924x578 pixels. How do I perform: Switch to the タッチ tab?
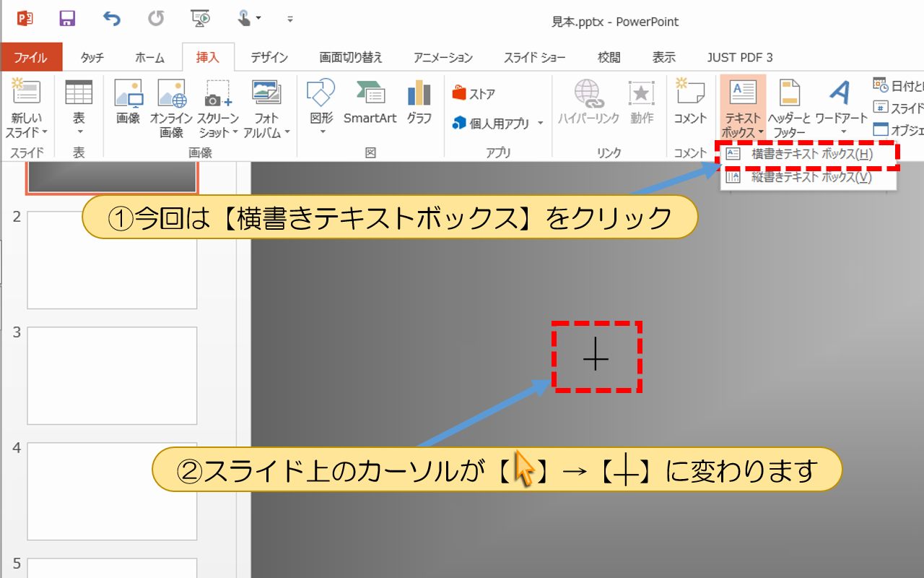coord(92,58)
